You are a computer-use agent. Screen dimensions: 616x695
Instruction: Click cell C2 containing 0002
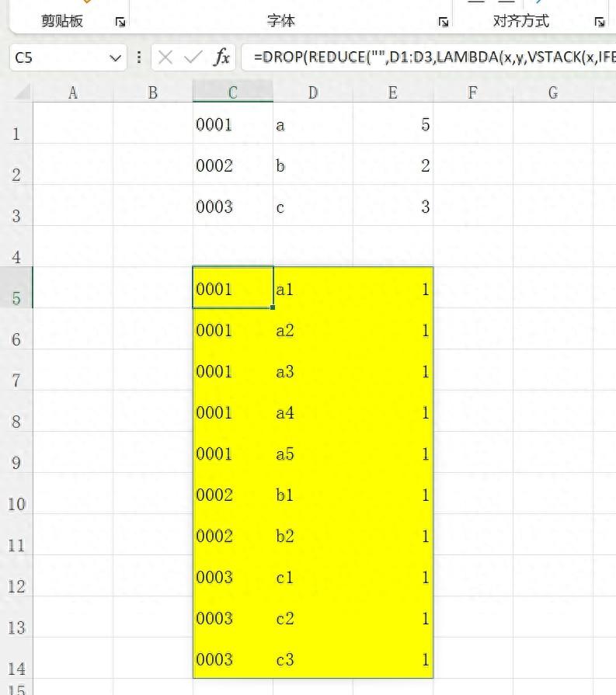(233, 164)
